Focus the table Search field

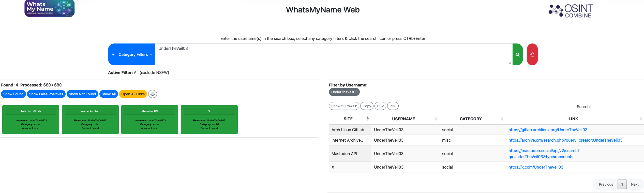click(x=618, y=107)
